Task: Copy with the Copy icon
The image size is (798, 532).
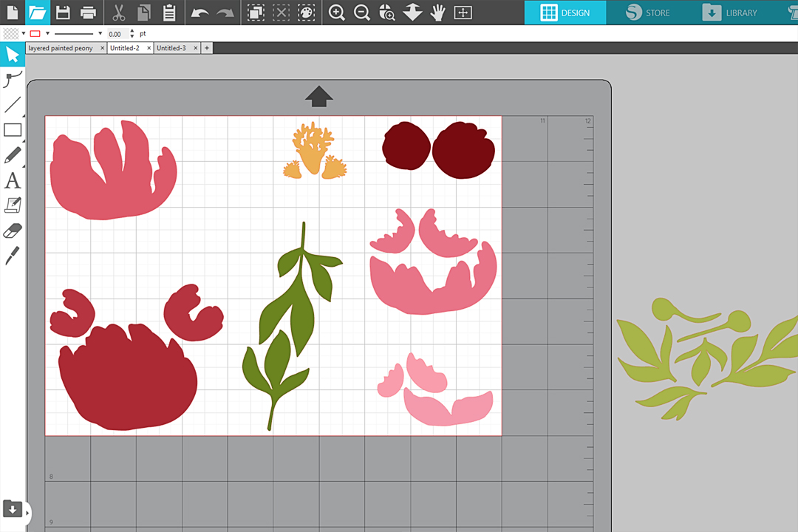Action: [144, 13]
